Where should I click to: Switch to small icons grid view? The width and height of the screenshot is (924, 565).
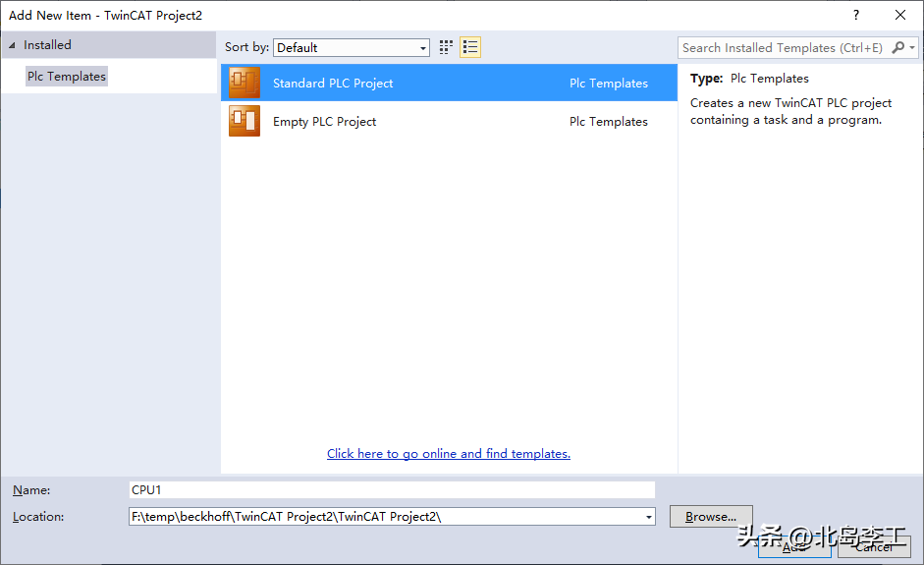pyautogui.click(x=446, y=47)
